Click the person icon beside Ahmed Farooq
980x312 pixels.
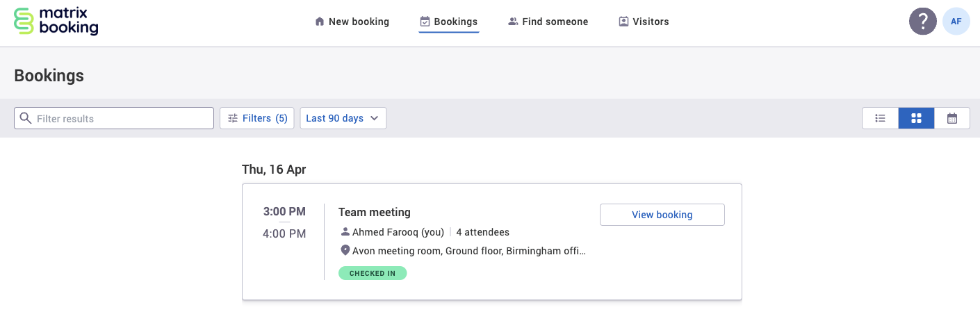coord(345,231)
